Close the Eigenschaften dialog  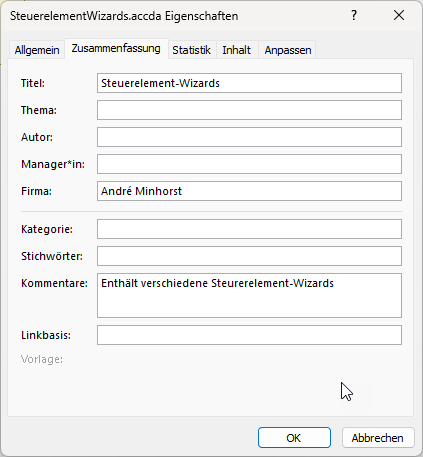pos(399,15)
